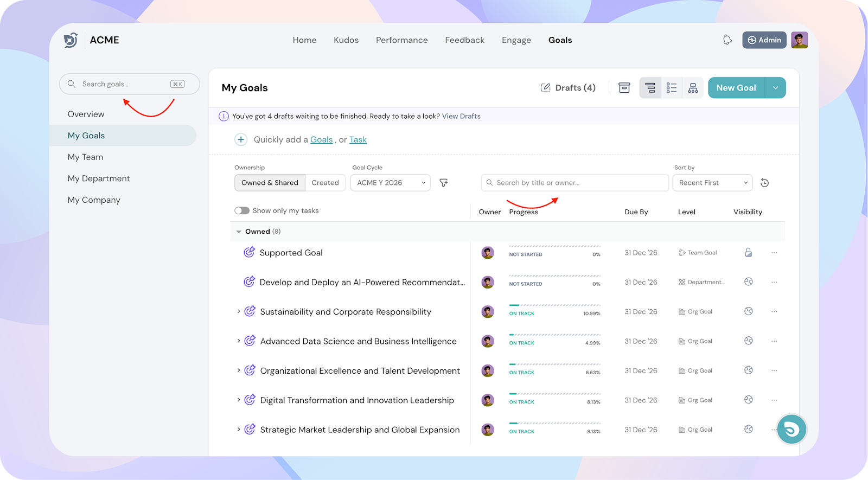Click the reset filters clock icon

[764, 183]
